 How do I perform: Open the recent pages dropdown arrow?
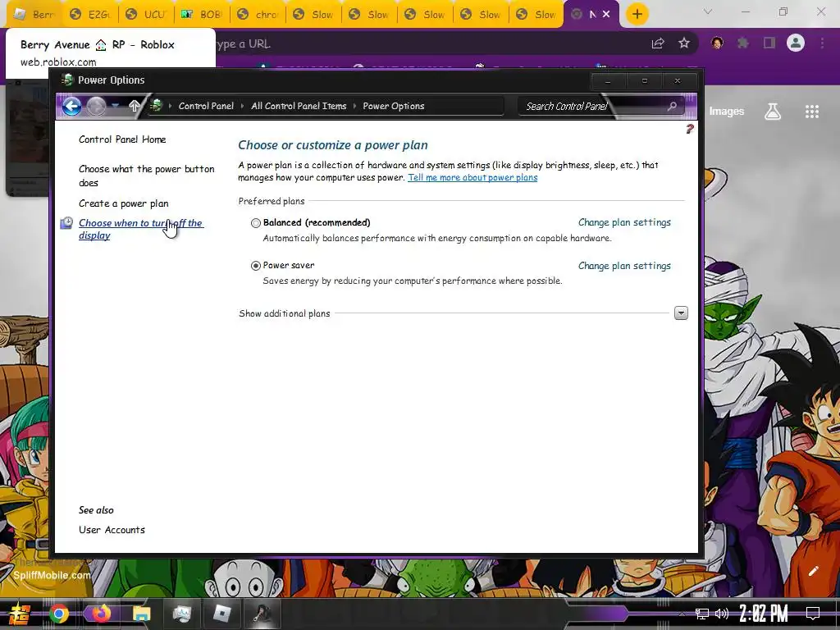tap(115, 106)
